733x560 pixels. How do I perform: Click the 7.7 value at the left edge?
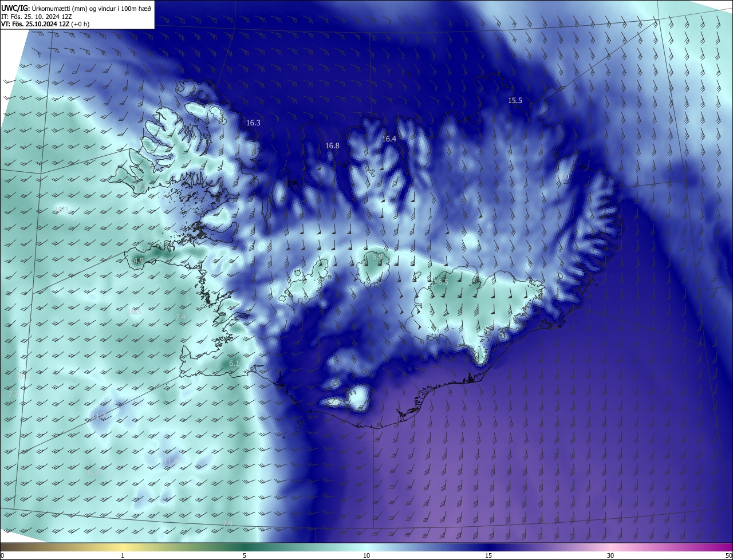click(x=13, y=395)
